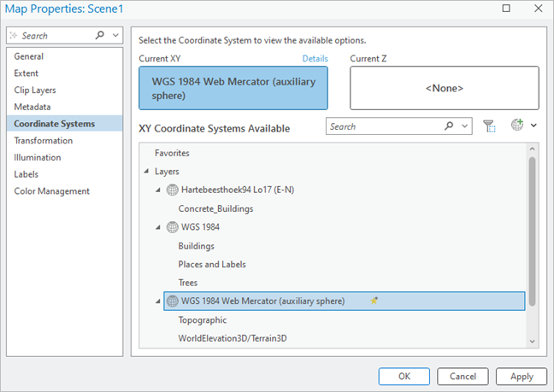This screenshot has height=392, width=554.
Task: Select the Current Z None box
Action: (444, 88)
